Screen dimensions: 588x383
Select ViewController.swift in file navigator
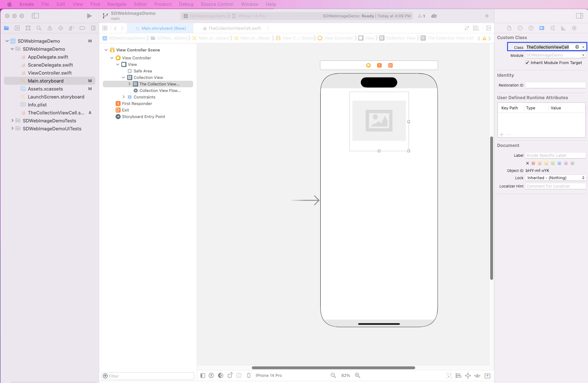pyautogui.click(x=50, y=73)
